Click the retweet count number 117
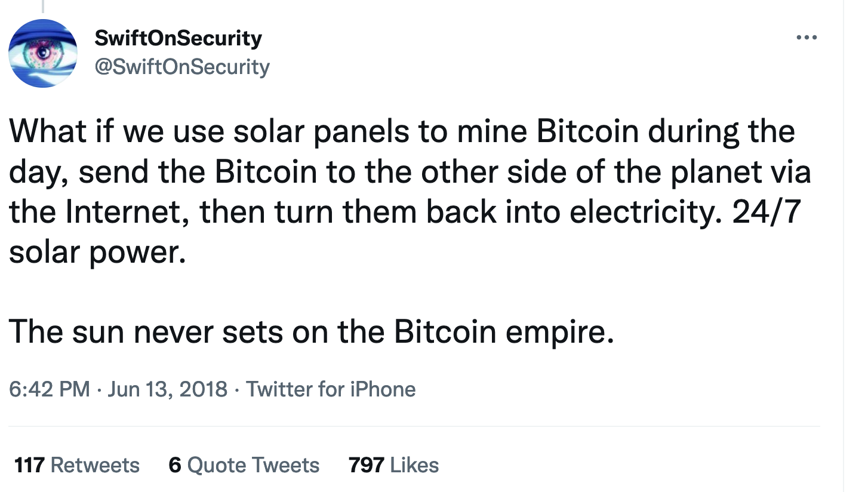Image resolution: width=868 pixels, height=492 pixels. 30,465
